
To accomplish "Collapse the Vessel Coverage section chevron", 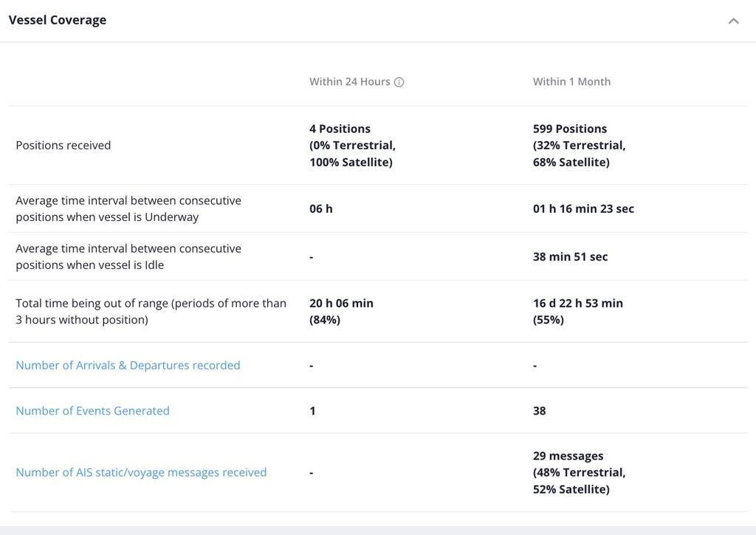I will (x=733, y=21).
